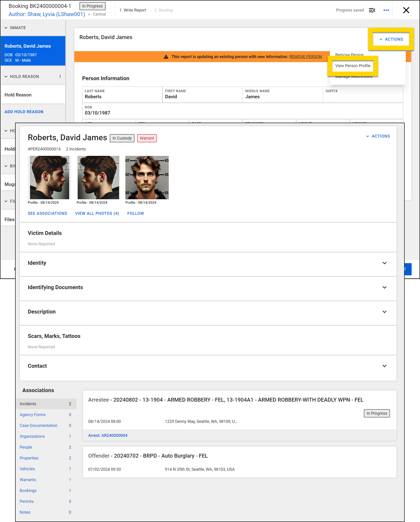The height and width of the screenshot is (522, 420).
Task: Collapse the booking panel using the list icon
Action: [372, 10]
